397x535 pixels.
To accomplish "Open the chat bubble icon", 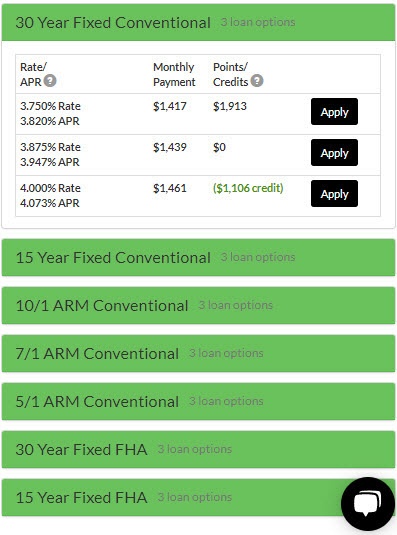I will click(x=368, y=504).
